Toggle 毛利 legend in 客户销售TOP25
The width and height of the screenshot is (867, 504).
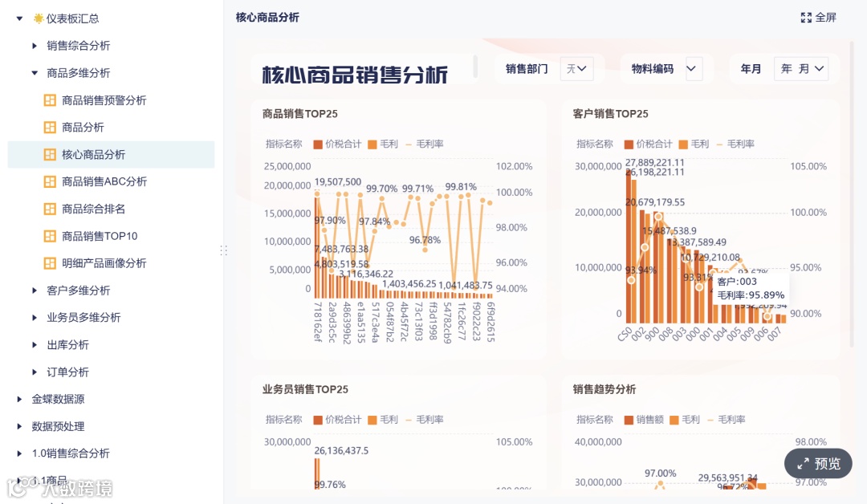694,144
